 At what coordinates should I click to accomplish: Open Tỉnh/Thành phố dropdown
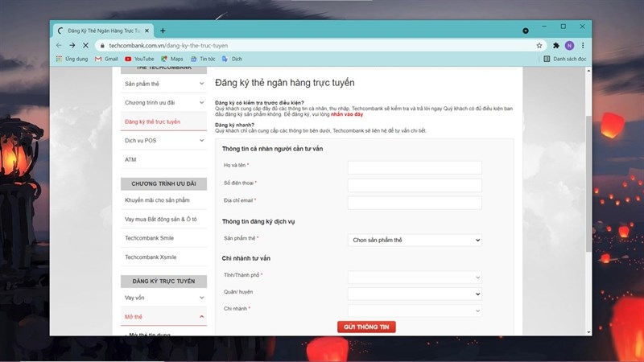pyautogui.click(x=415, y=277)
